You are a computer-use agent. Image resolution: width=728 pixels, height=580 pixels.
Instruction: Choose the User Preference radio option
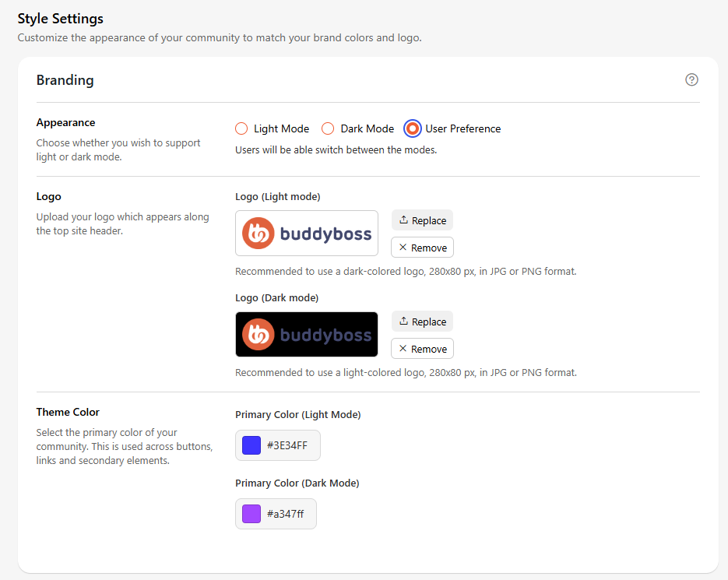(x=413, y=128)
